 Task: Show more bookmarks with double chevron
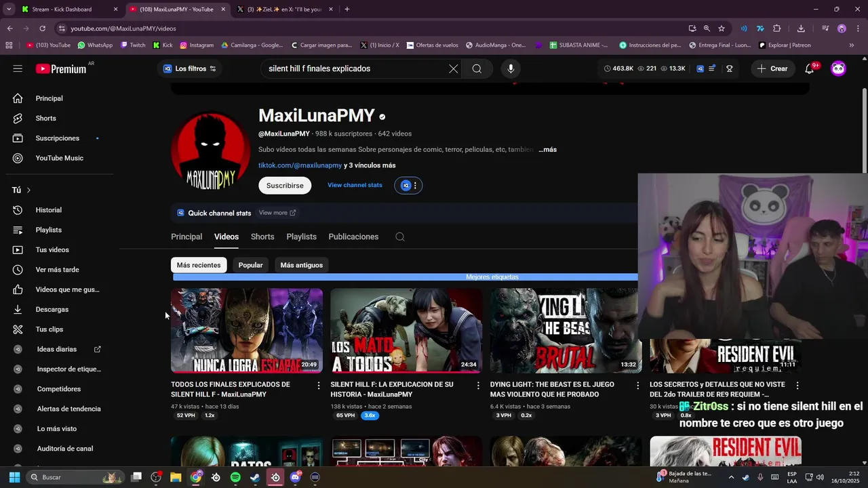tap(852, 45)
